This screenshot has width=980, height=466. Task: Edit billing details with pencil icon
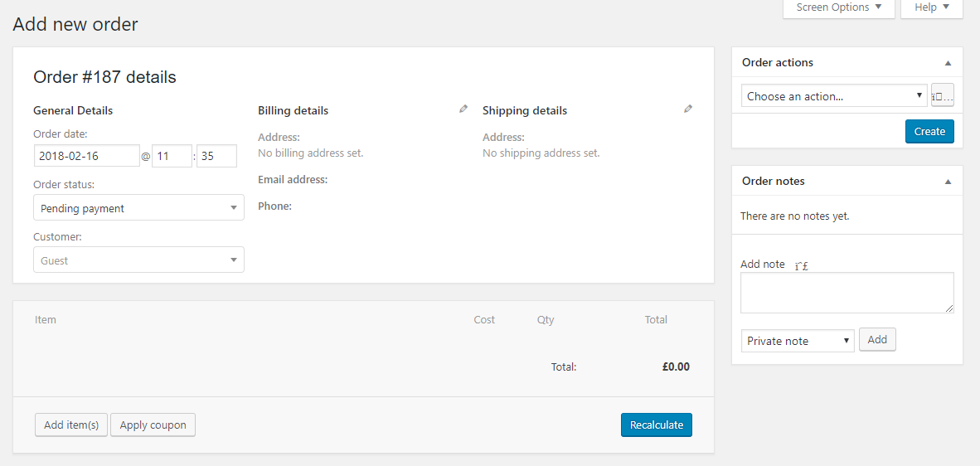pos(463,109)
